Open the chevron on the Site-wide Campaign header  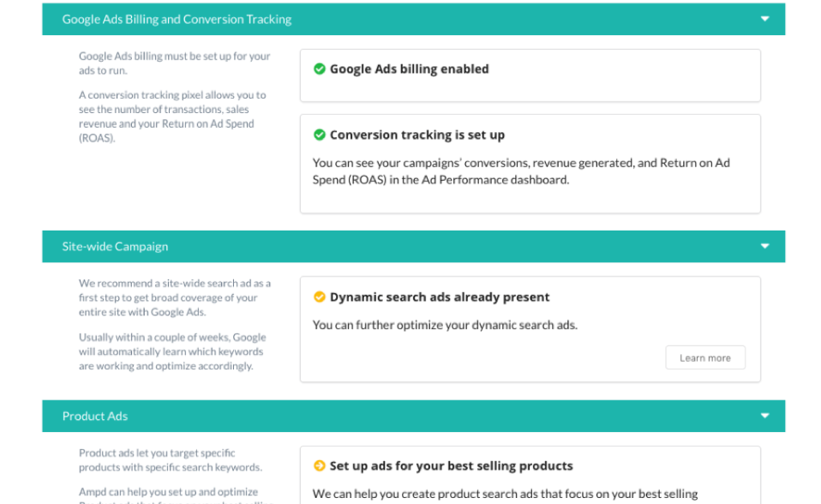764,245
